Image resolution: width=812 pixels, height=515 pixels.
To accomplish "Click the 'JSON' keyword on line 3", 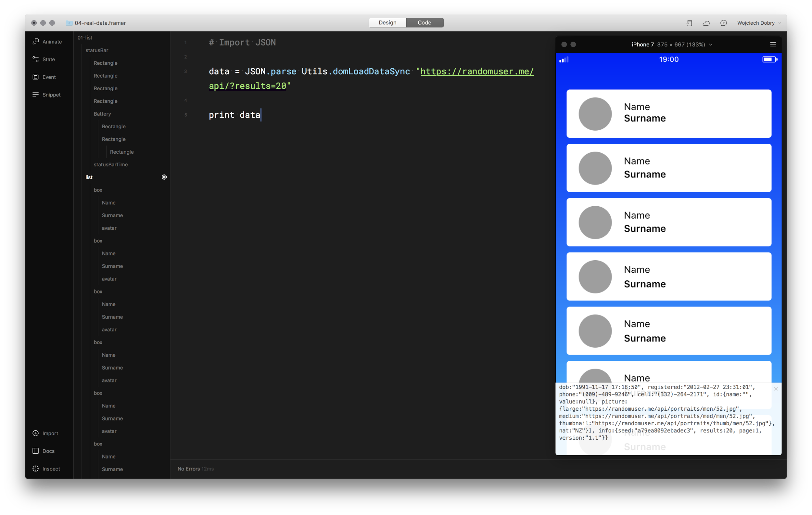I will (255, 71).
